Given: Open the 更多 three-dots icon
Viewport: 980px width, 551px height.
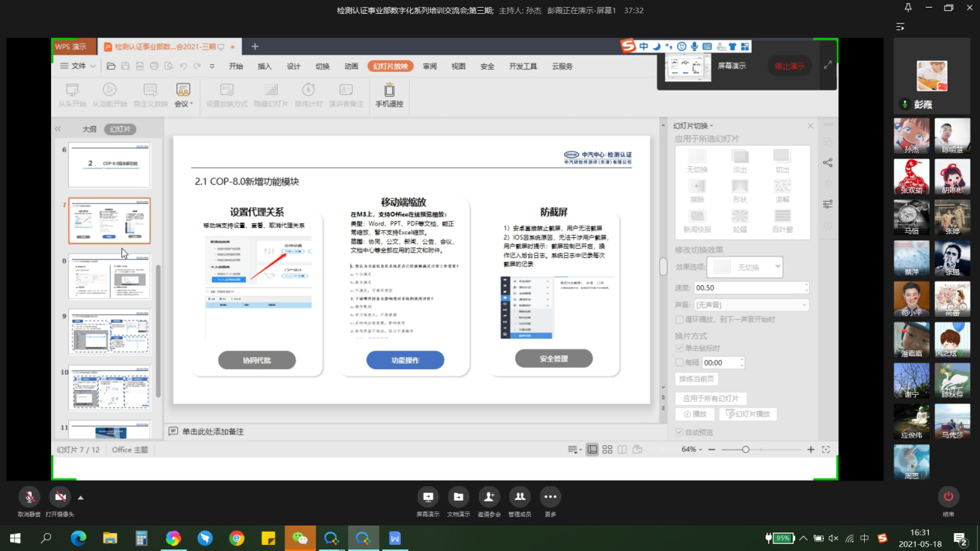Looking at the screenshot, I should (550, 497).
